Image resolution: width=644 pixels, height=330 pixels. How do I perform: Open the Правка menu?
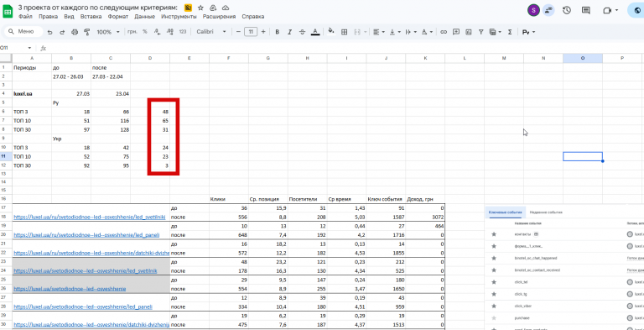pos(48,17)
